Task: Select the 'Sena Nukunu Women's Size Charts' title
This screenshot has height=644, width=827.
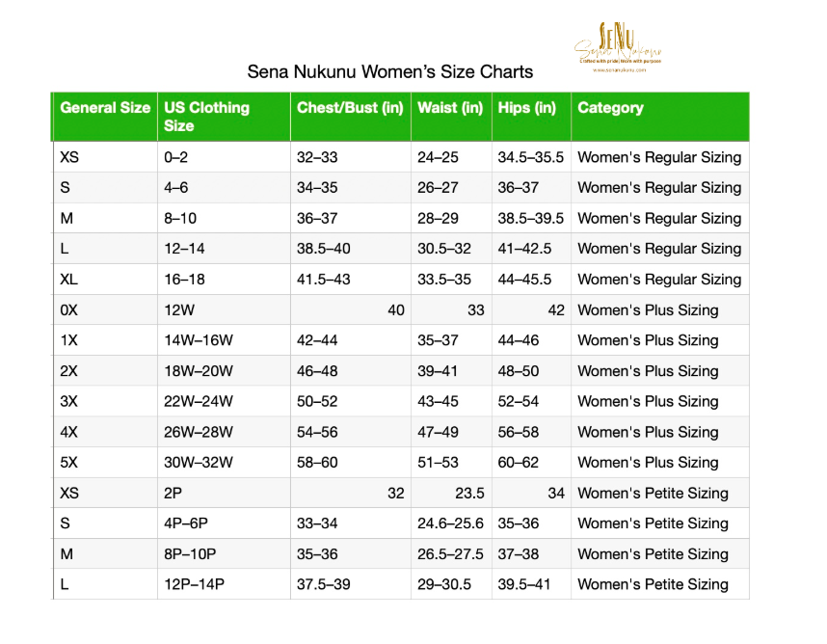Action: pyautogui.click(x=389, y=71)
